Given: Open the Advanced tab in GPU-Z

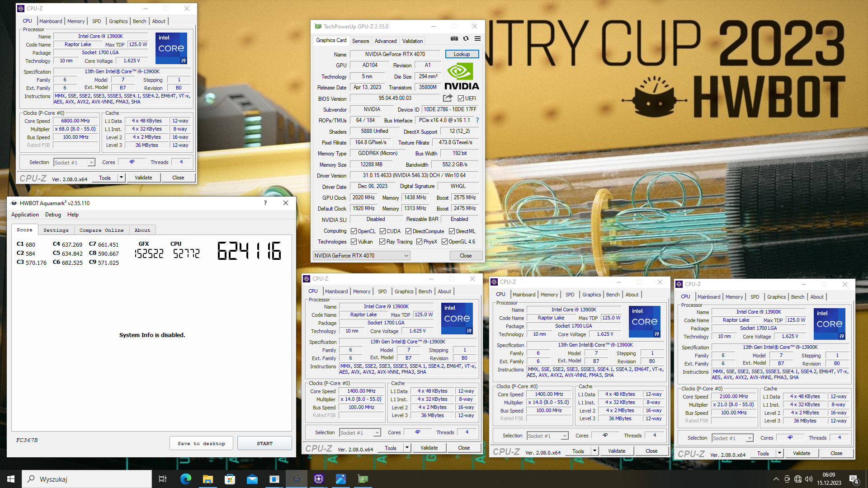Looking at the screenshot, I should tap(386, 41).
